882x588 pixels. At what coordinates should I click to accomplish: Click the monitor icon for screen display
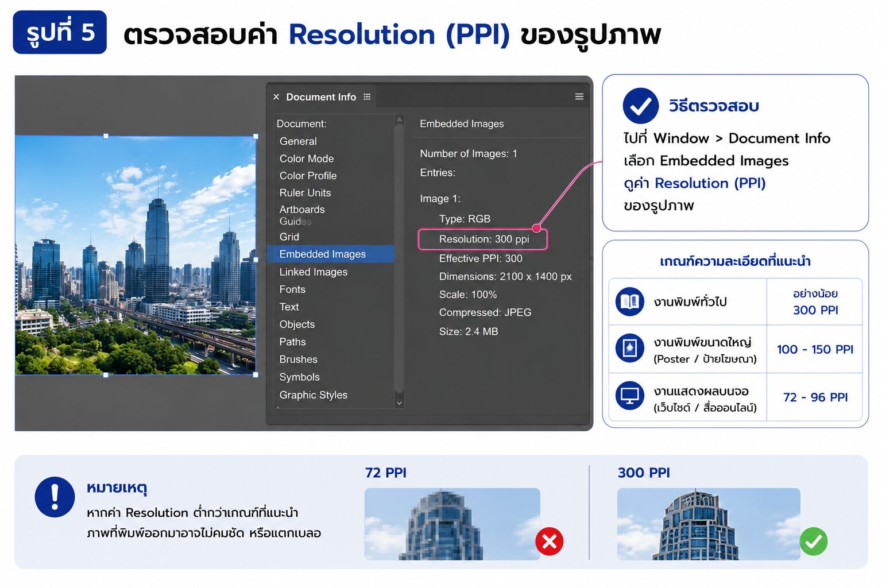tap(630, 396)
